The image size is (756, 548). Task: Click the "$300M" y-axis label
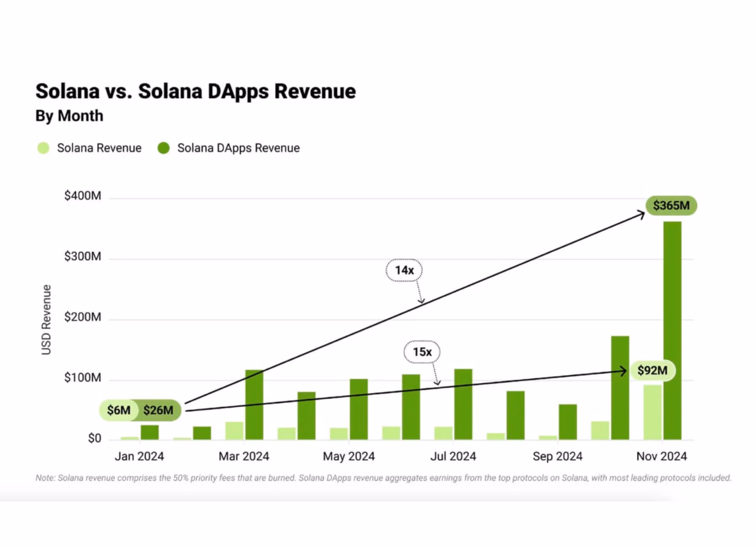pos(83,257)
